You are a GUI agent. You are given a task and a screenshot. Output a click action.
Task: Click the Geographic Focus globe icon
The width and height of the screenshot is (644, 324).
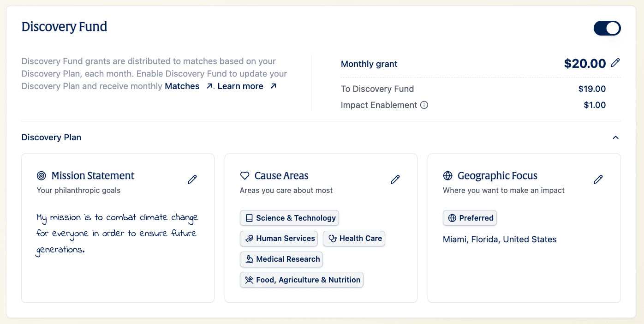(x=447, y=176)
